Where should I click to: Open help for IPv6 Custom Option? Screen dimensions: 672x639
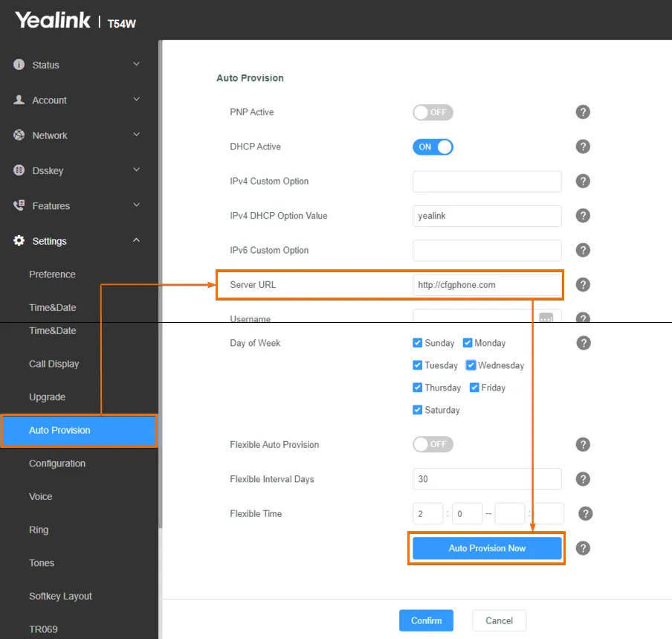(x=583, y=250)
